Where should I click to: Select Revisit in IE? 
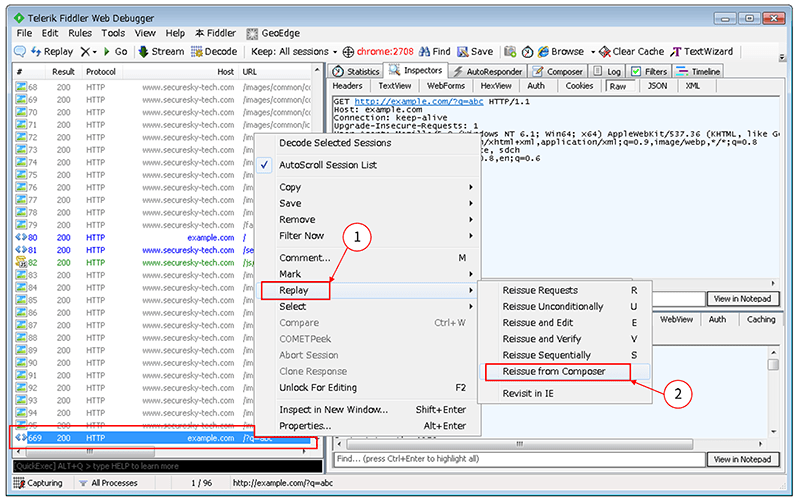coord(564,394)
